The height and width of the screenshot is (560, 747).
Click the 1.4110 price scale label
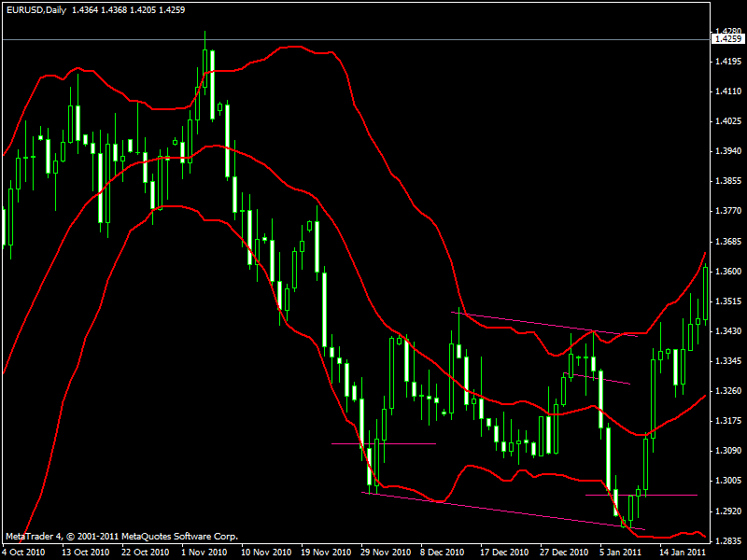[x=728, y=91]
